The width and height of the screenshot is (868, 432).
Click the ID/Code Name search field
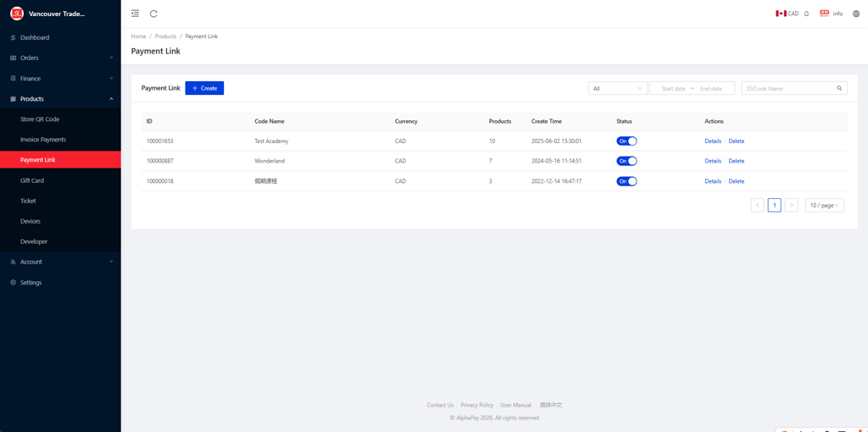point(787,88)
